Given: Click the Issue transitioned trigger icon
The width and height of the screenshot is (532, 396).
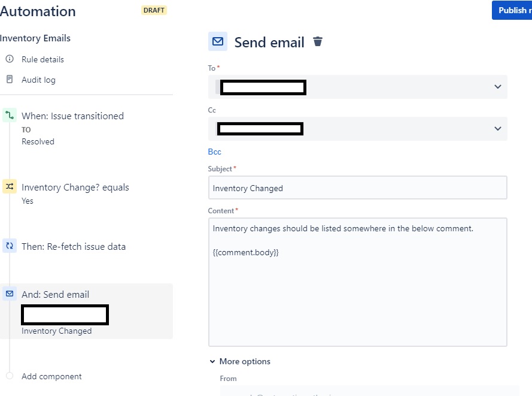Looking at the screenshot, I should click(x=10, y=115).
